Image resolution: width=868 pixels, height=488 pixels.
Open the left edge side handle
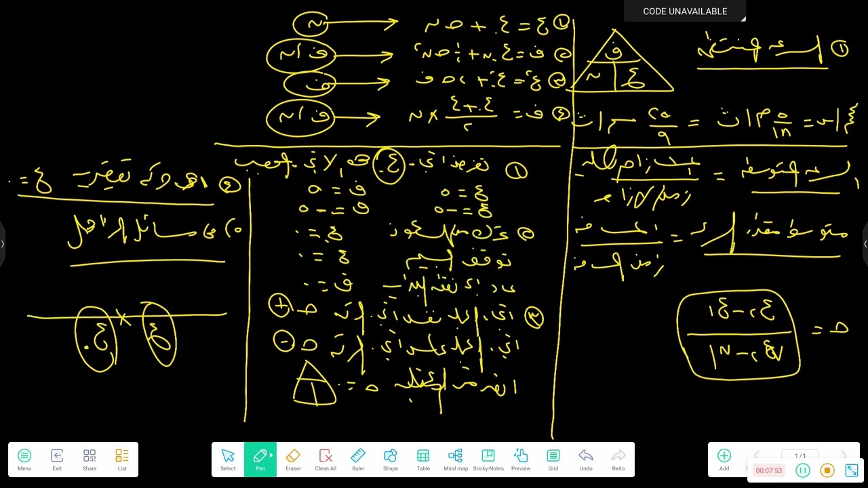pos(3,244)
